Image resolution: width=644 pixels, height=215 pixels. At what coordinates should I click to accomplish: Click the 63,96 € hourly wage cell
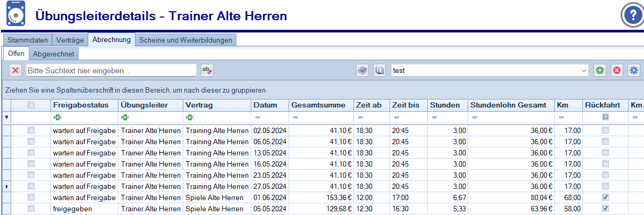pyautogui.click(x=511, y=209)
